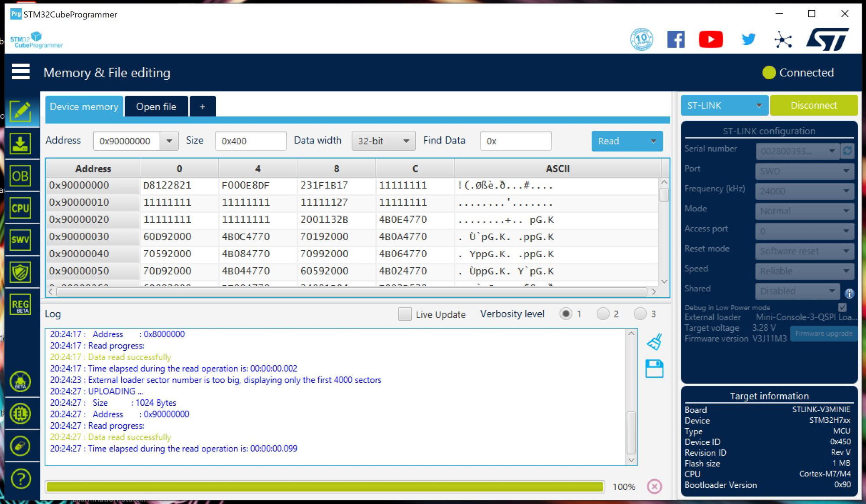Expand the Read button dropdown arrow

[653, 141]
